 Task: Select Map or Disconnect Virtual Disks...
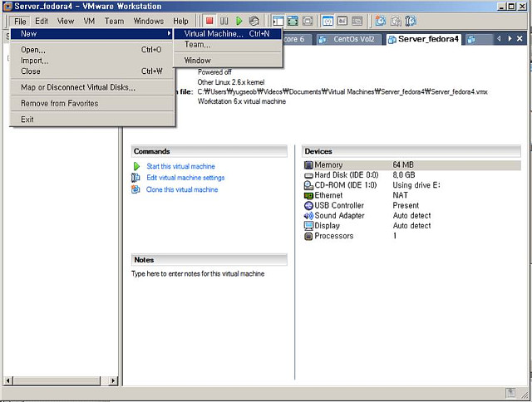click(91, 87)
